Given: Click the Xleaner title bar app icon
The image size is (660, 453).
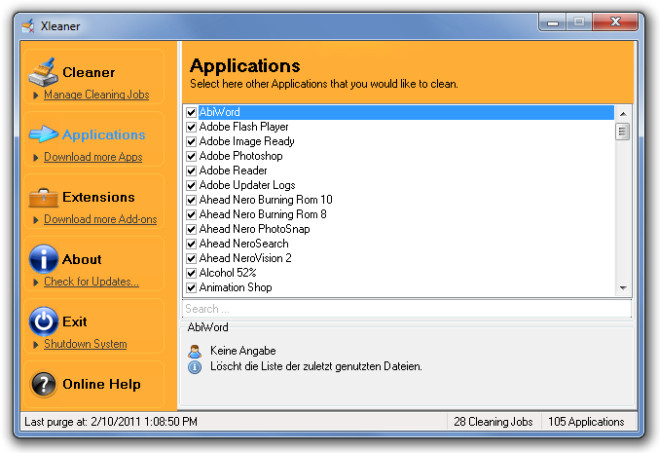Looking at the screenshot, I should (28, 26).
